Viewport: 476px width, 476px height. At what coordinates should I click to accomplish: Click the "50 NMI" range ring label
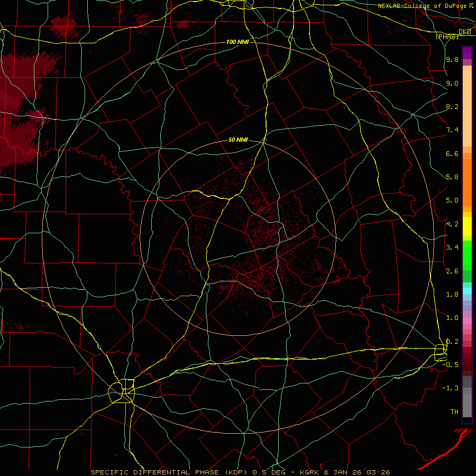pos(238,140)
